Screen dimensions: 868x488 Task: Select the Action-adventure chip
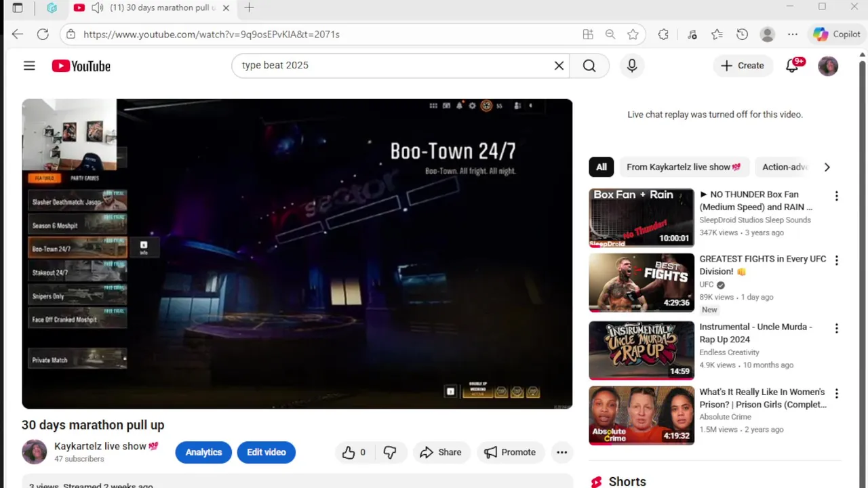[785, 167]
